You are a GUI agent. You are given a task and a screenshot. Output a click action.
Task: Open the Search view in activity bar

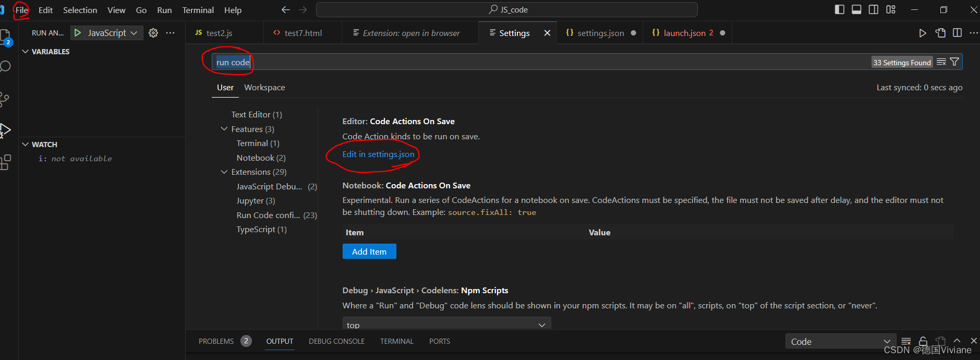(5, 67)
